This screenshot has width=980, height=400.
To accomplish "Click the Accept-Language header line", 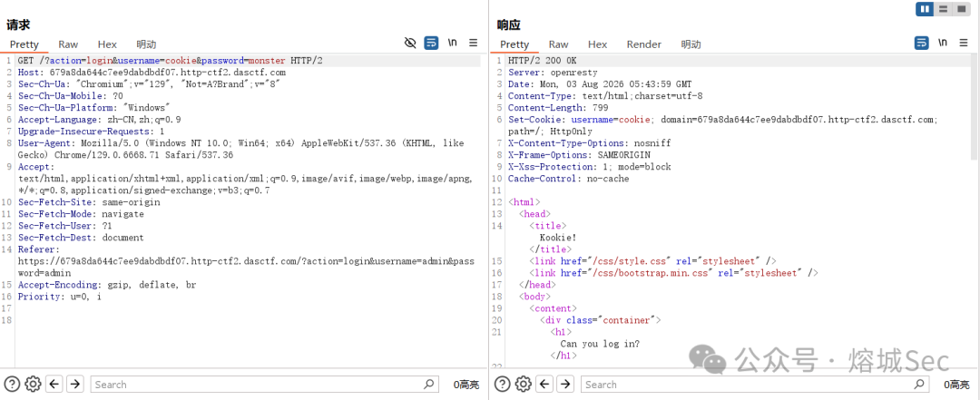I will 100,120.
